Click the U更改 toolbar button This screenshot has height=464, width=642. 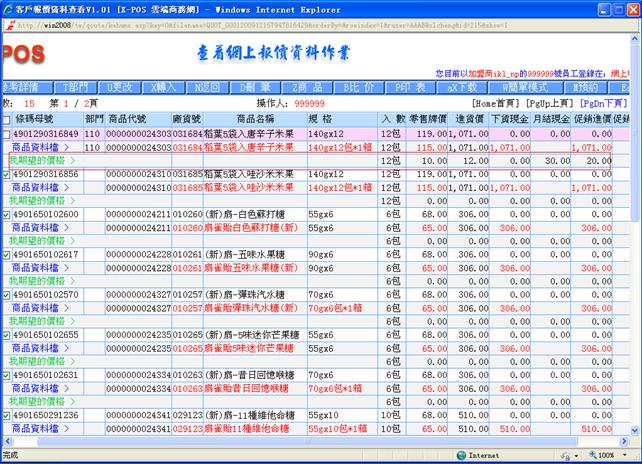122,87
